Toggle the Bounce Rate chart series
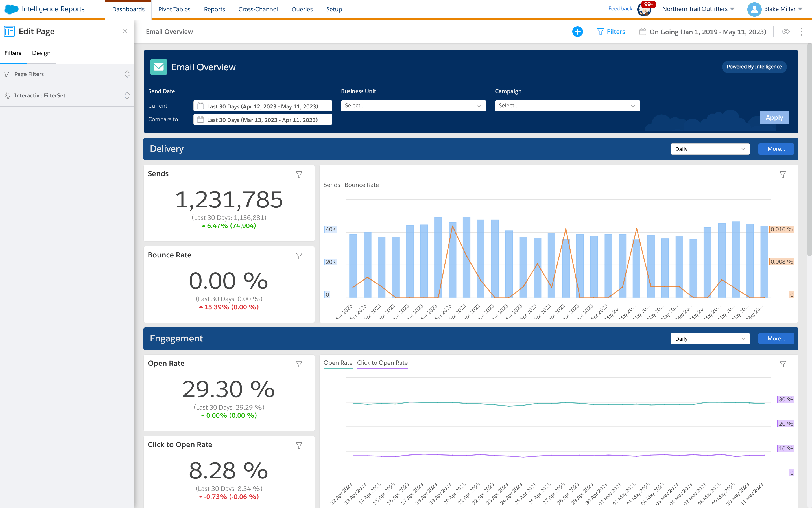Viewport: 812px width, 508px height. pyautogui.click(x=361, y=185)
